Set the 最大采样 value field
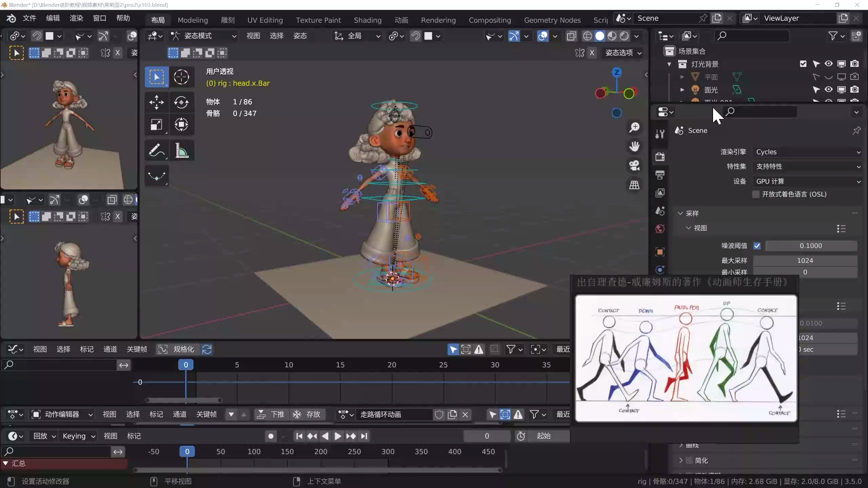 pyautogui.click(x=805, y=260)
